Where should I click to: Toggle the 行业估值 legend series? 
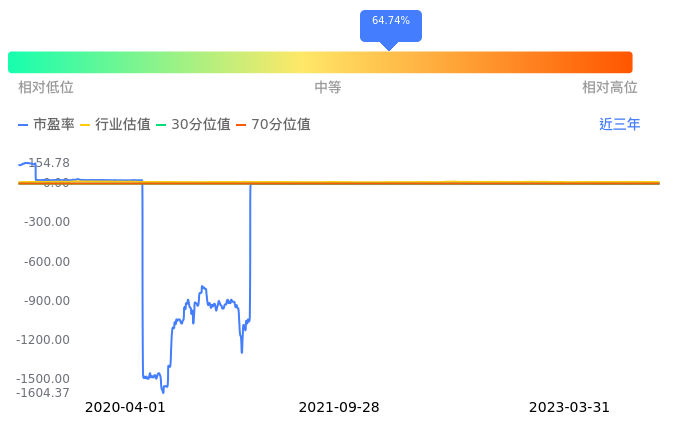[115, 125]
